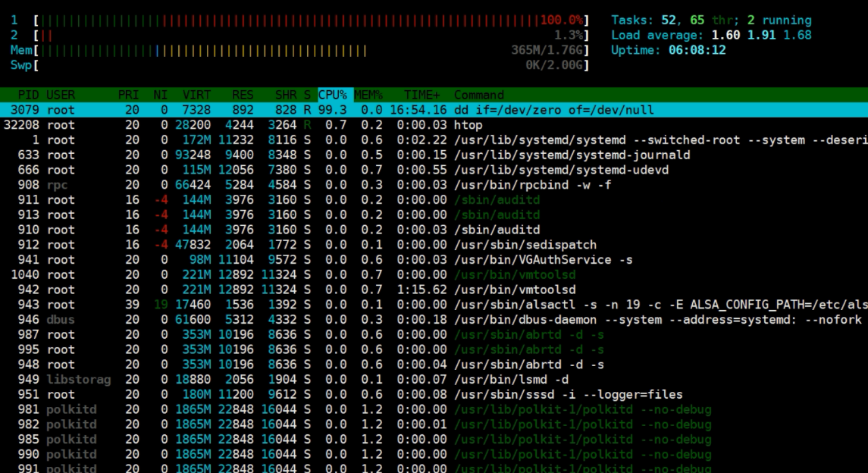This screenshot has width=868, height=473.
Task: Click the 16:54.16 time value
Action: click(418, 110)
